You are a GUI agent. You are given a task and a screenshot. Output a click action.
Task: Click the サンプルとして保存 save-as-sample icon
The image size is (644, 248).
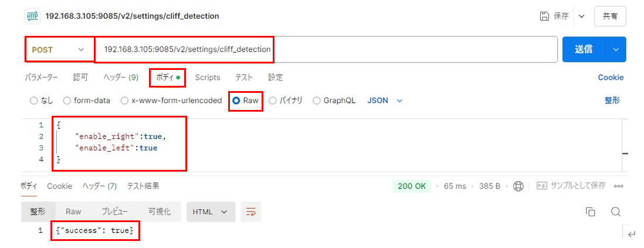coord(541,186)
